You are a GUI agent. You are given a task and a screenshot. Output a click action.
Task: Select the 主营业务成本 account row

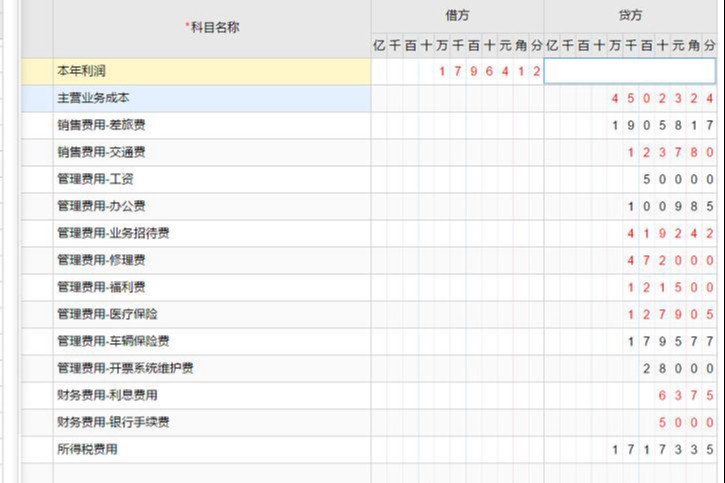tap(212, 98)
